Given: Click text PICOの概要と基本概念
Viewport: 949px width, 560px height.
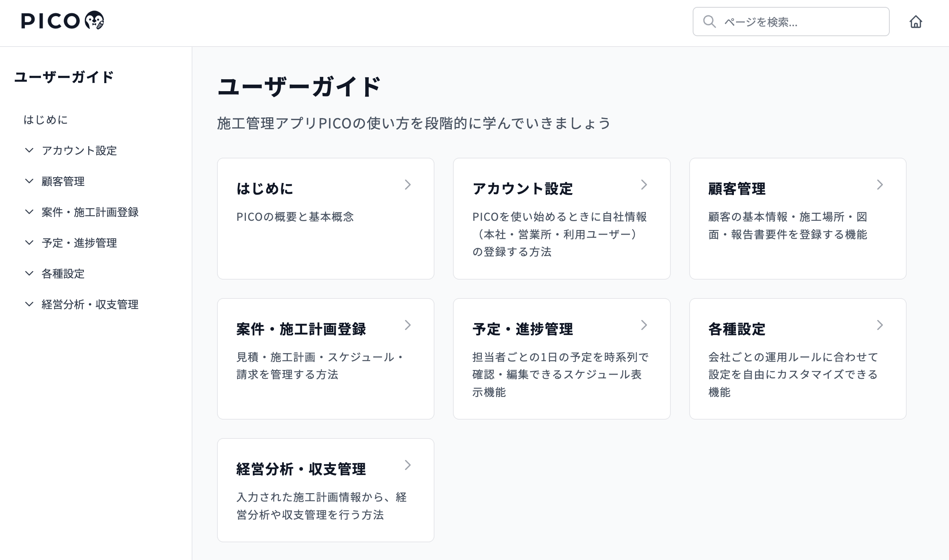Looking at the screenshot, I should (295, 217).
